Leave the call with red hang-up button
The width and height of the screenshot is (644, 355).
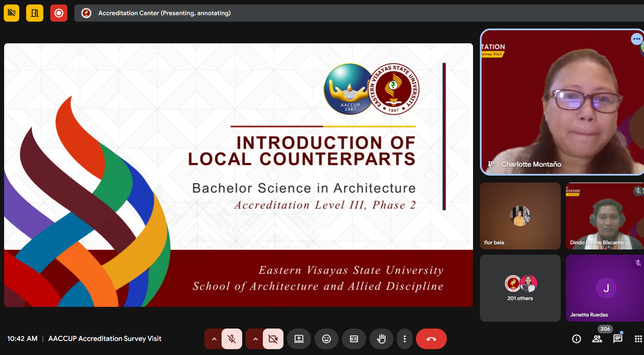pyautogui.click(x=431, y=339)
